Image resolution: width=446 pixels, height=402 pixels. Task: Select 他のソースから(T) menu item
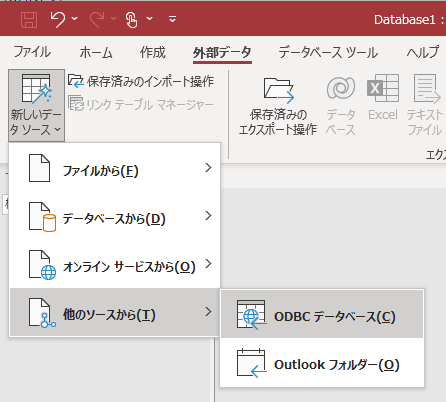pyautogui.click(x=115, y=312)
